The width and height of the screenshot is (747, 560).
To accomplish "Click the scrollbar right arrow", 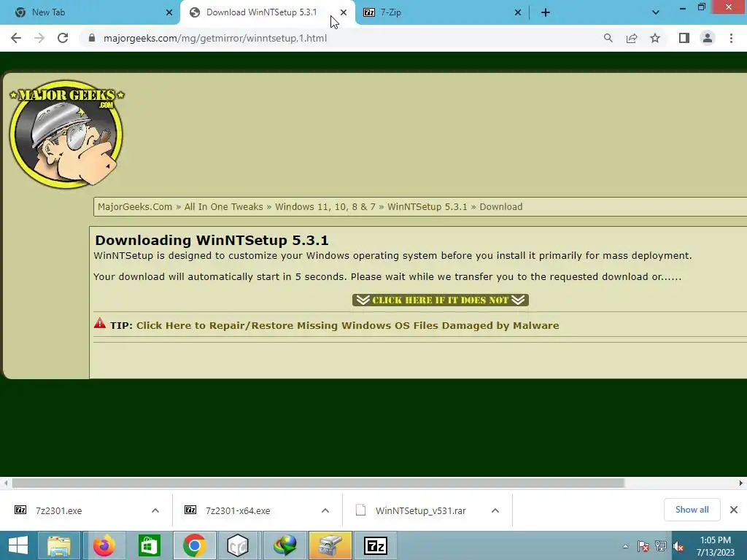I will point(741,483).
